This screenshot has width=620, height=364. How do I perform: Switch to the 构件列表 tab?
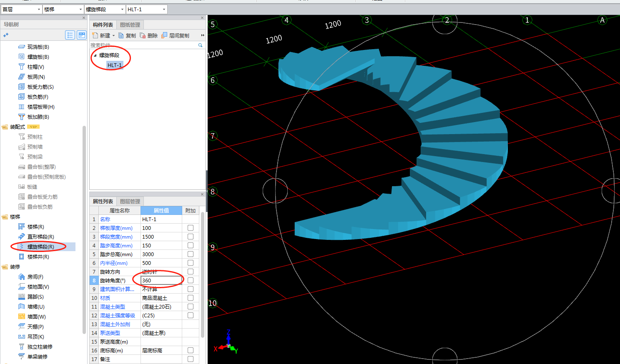[x=103, y=25]
